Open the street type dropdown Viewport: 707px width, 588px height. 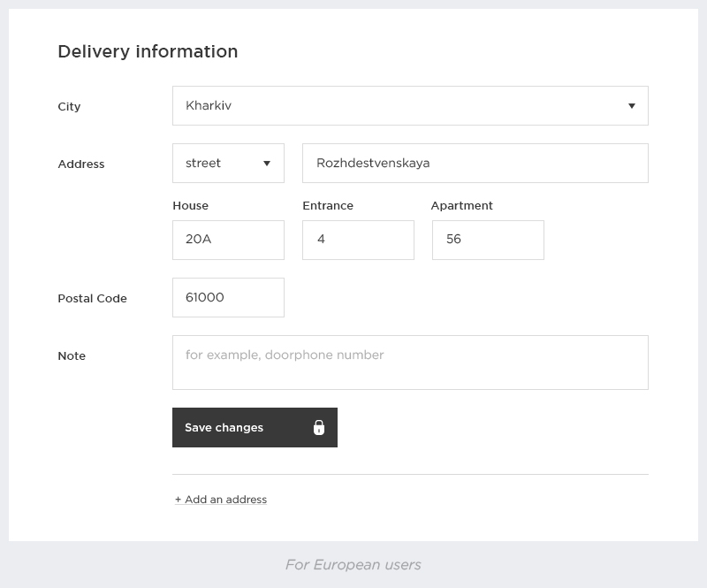(x=228, y=163)
